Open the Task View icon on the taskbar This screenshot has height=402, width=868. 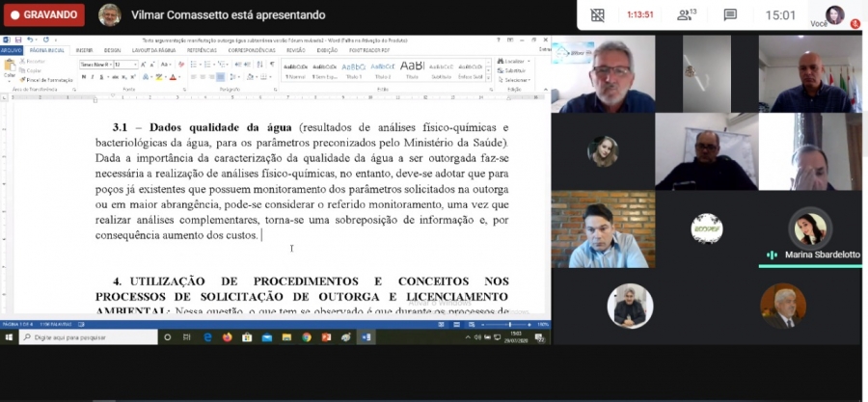[186, 337]
